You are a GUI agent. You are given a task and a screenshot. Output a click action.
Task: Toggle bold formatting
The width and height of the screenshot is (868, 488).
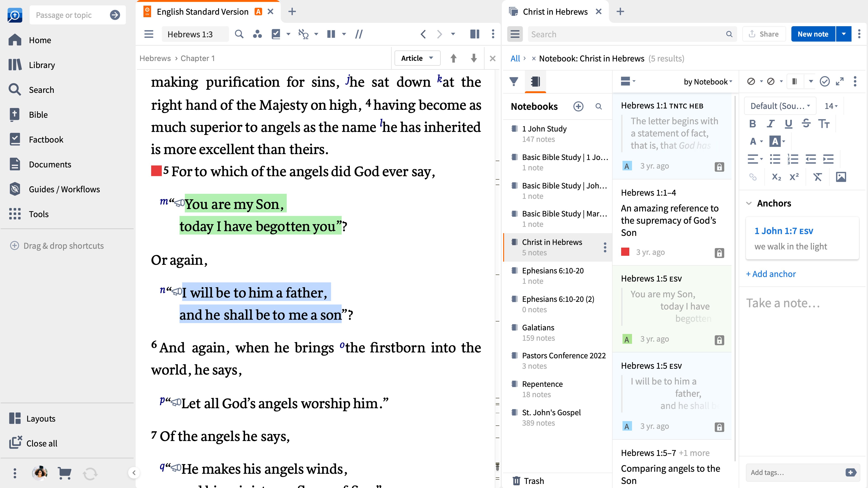[752, 124]
